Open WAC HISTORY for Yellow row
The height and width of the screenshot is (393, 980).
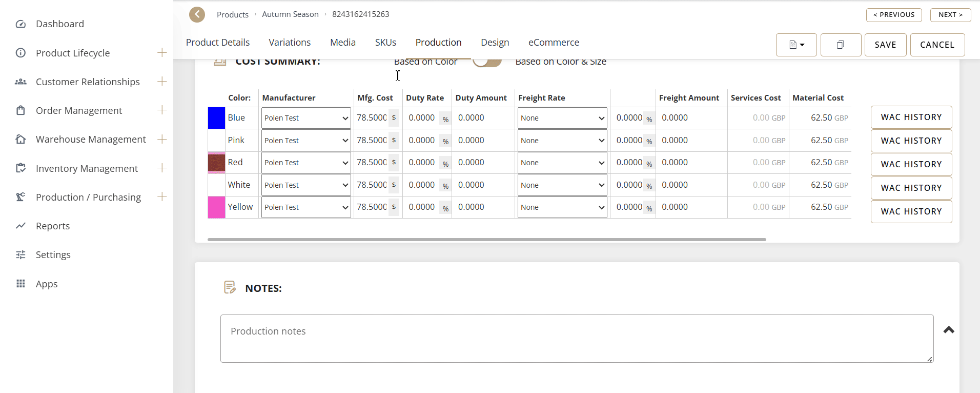(911, 211)
